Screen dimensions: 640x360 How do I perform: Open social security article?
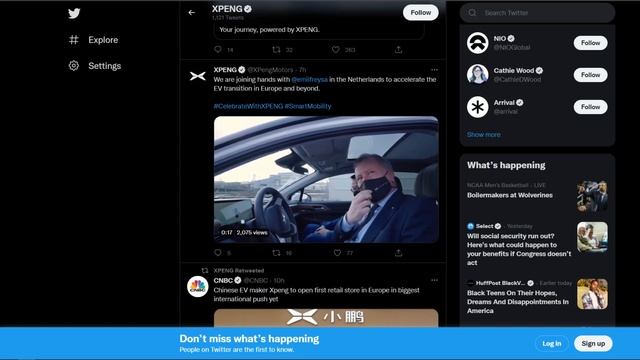coord(519,249)
